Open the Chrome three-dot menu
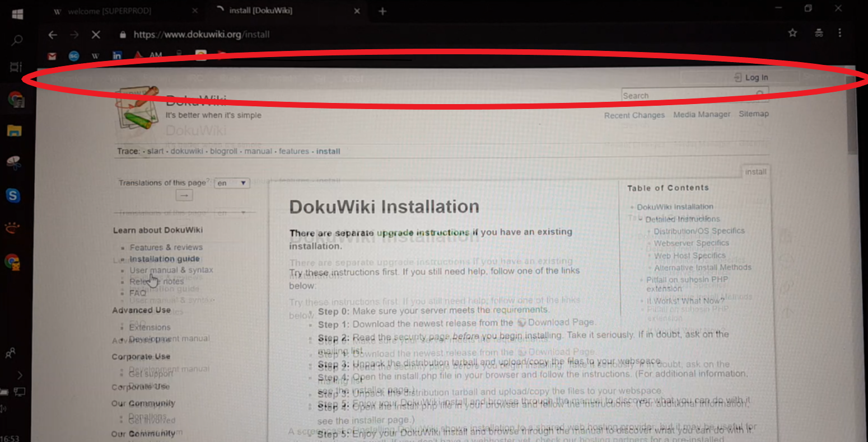 840,34
